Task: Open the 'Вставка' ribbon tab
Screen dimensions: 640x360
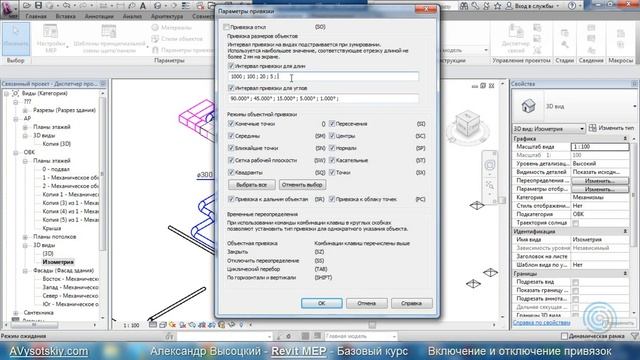Action: 65,17
